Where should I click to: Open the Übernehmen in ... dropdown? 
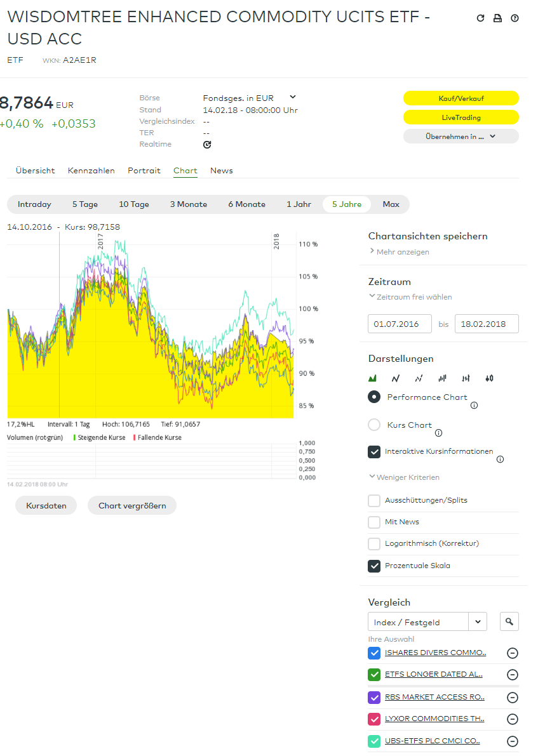[x=461, y=136]
